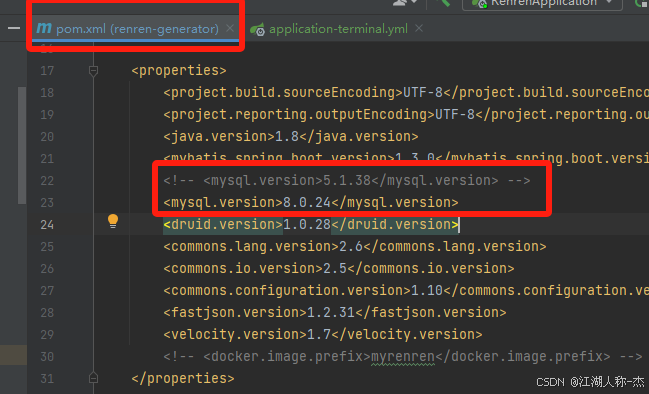Click the </properties> closing tag text
Viewport: 649px width, 394px height.
pyautogui.click(x=183, y=378)
